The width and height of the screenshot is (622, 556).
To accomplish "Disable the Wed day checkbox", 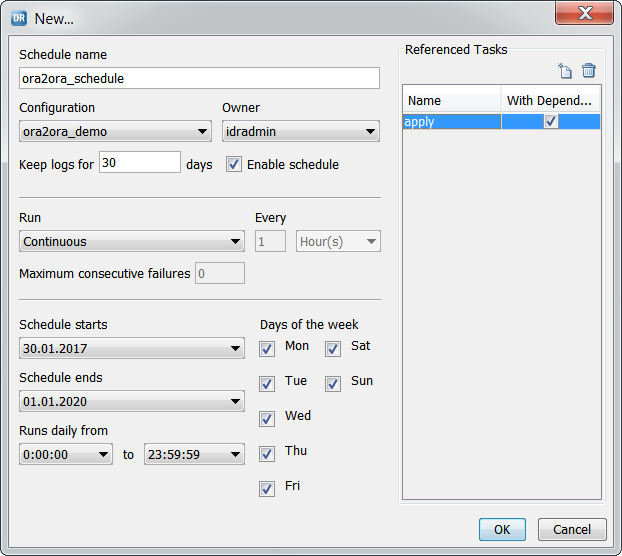I will (267, 419).
